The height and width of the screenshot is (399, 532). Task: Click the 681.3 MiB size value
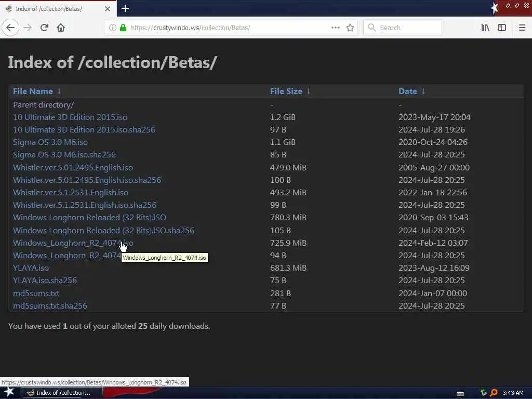tap(288, 268)
